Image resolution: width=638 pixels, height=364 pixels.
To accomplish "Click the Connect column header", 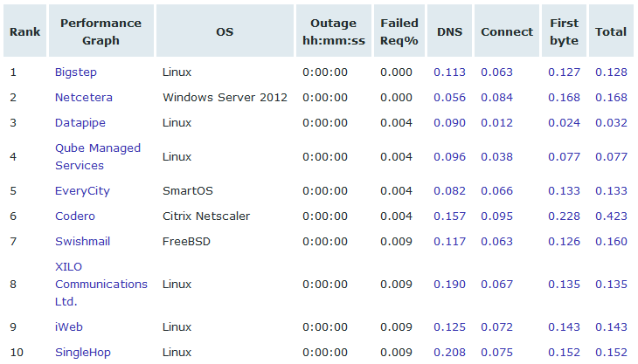I will pyautogui.click(x=507, y=31).
